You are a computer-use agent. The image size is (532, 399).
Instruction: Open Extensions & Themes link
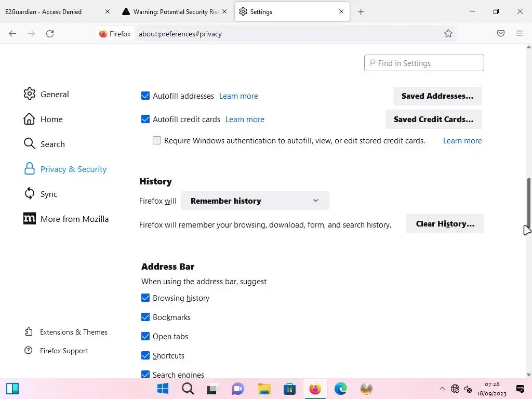coord(66,332)
